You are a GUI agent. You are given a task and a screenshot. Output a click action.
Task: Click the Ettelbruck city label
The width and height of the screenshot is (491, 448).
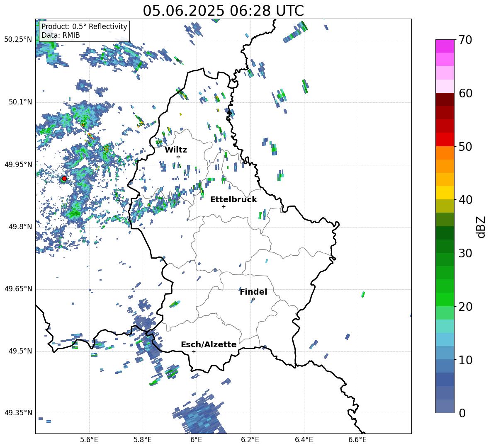(x=233, y=200)
